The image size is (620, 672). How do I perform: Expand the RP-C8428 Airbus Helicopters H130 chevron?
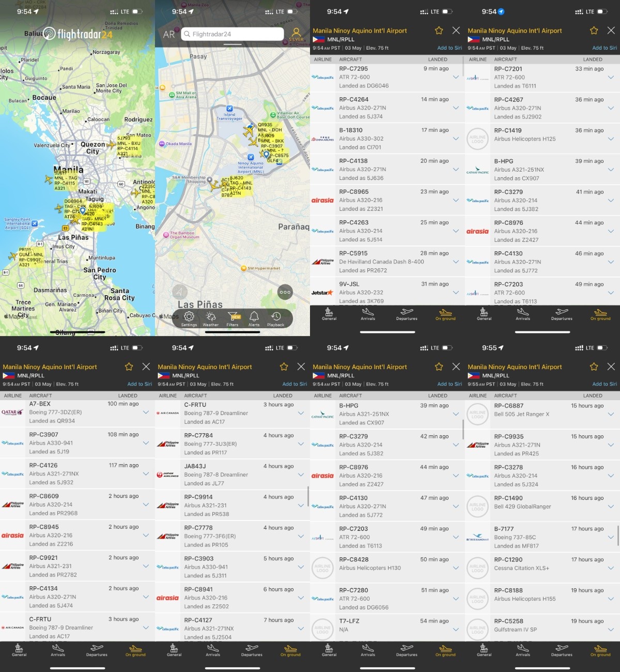(x=456, y=568)
